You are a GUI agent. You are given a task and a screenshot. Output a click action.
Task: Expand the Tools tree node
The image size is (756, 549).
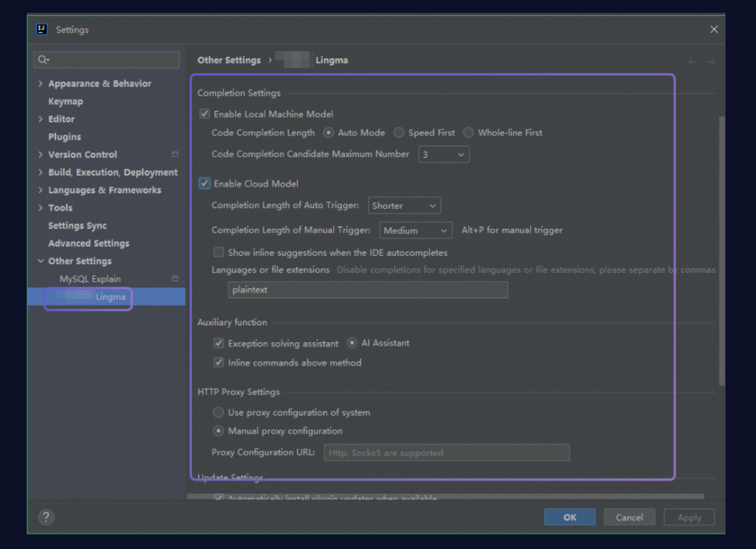tap(41, 207)
